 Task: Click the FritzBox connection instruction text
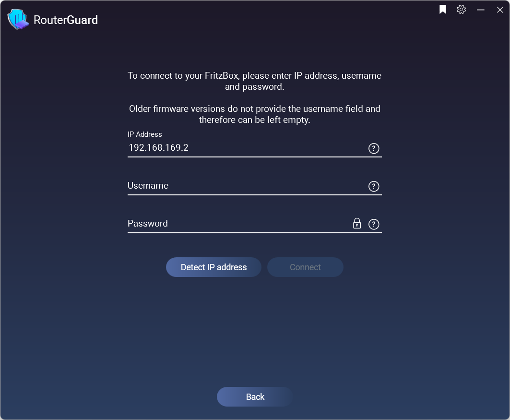(x=254, y=81)
